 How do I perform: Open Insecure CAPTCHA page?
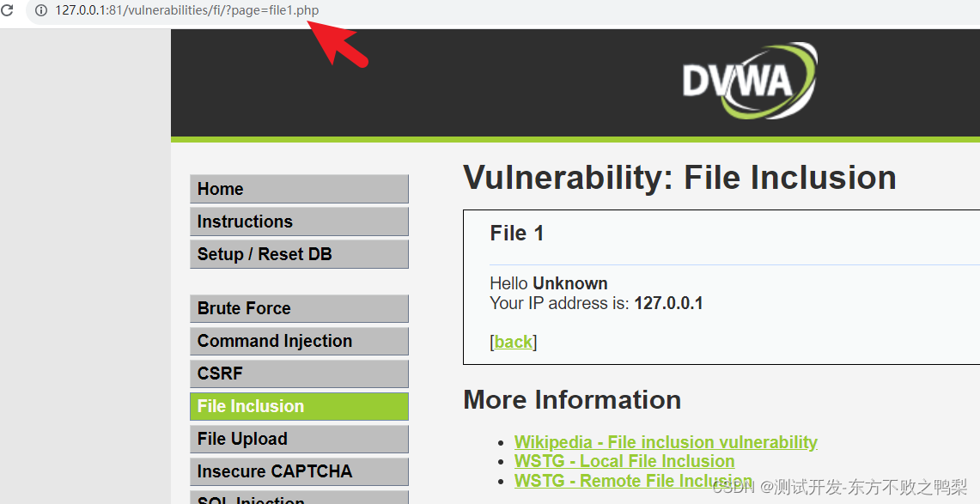click(298, 471)
